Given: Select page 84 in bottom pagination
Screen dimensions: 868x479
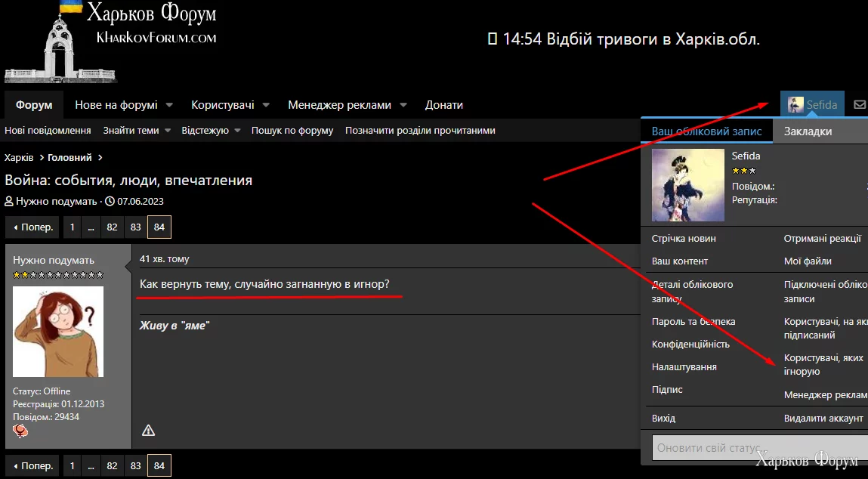Looking at the screenshot, I should (x=159, y=465).
